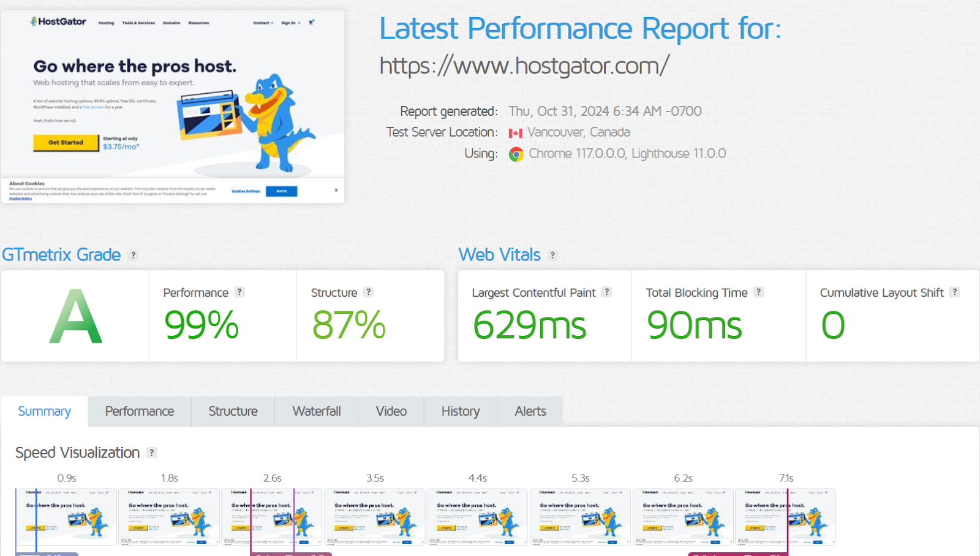
Task: Open the Video tab
Action: (x=391, y=411)
